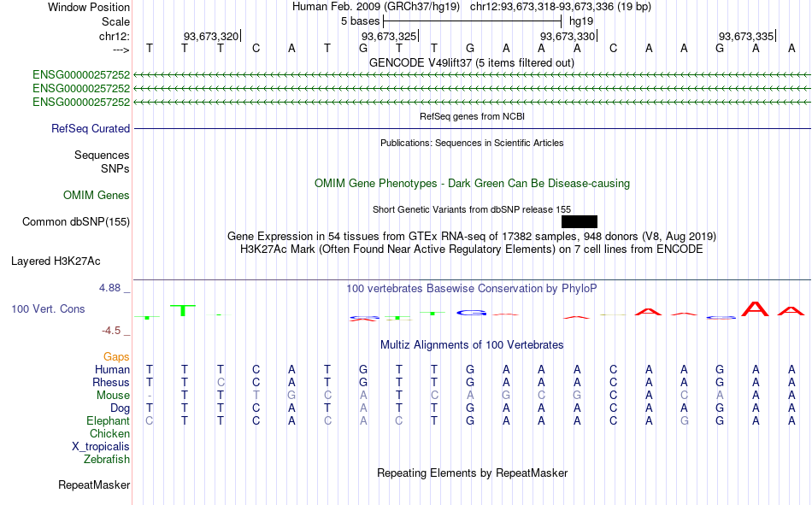This screenshot has width=812, height=505.
Task: Click the black dbSNP variant block
Action: 580,221
